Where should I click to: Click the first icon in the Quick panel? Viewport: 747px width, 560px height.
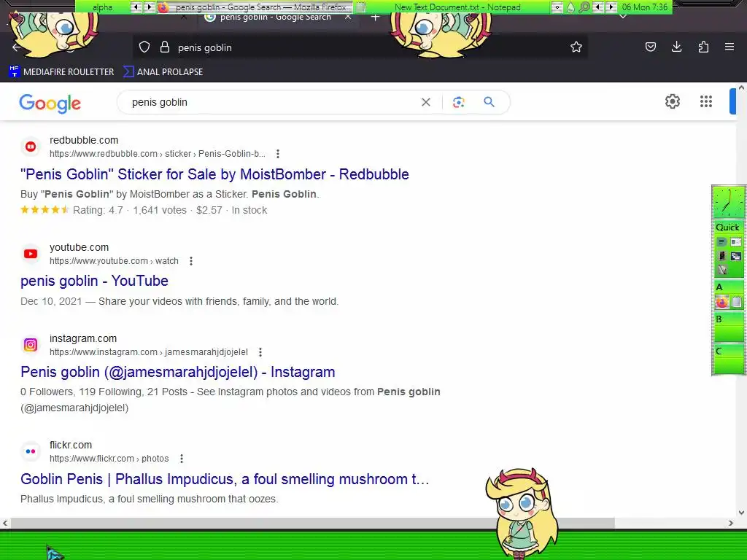pos(721,242)
